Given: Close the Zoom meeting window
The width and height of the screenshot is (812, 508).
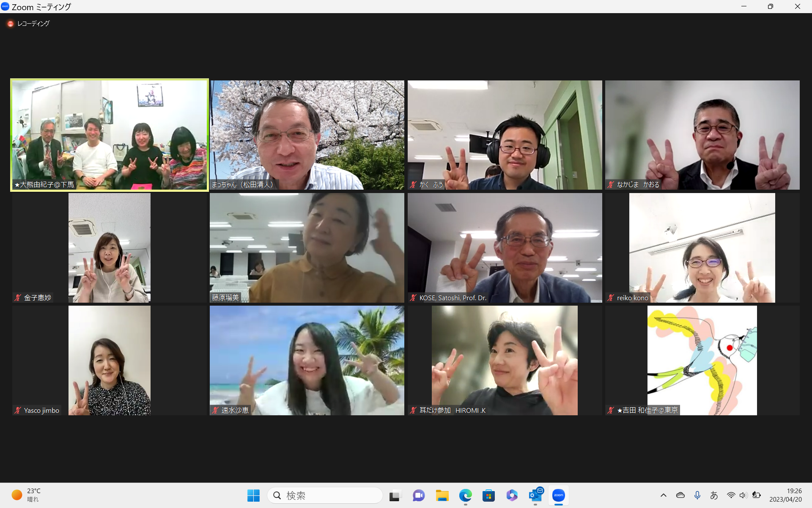Looking at the screenshot, I should point(798,6).
